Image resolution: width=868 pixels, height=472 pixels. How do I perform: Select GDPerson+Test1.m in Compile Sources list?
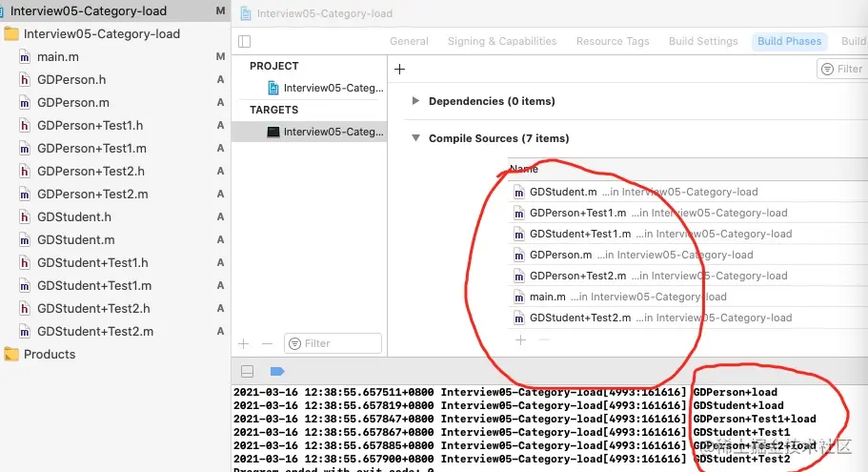tap(688, 213)
